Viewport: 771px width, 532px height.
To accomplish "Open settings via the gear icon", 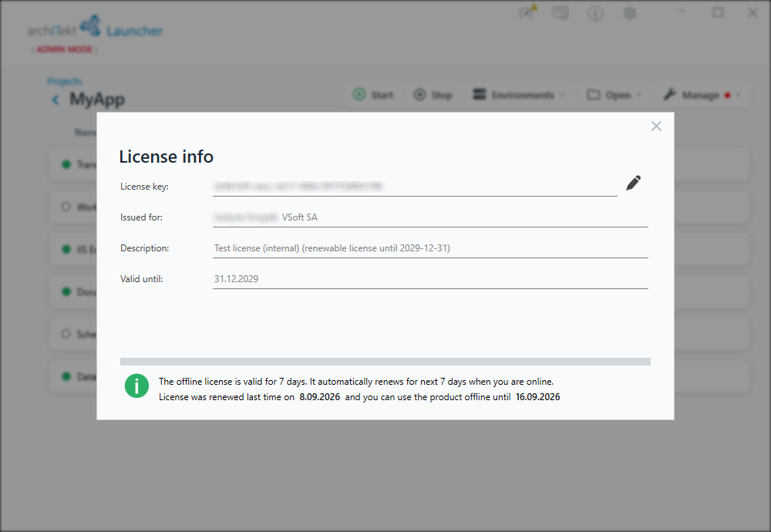I will (x=630, y=13).
